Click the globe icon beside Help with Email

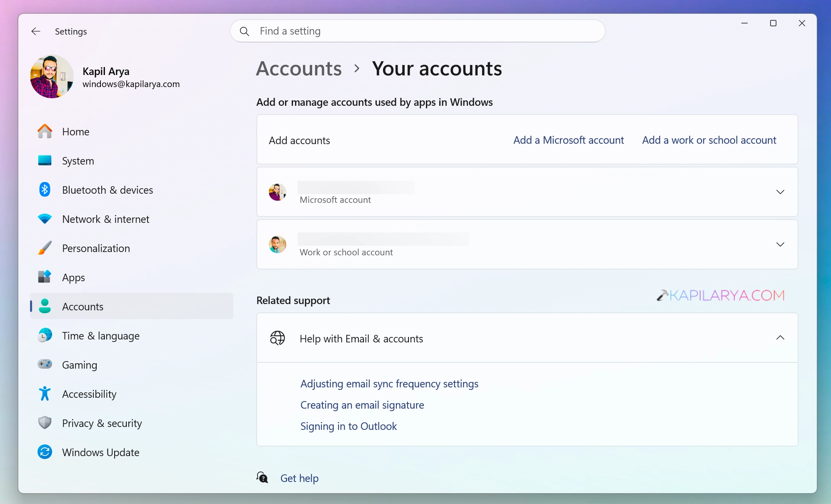278,338
